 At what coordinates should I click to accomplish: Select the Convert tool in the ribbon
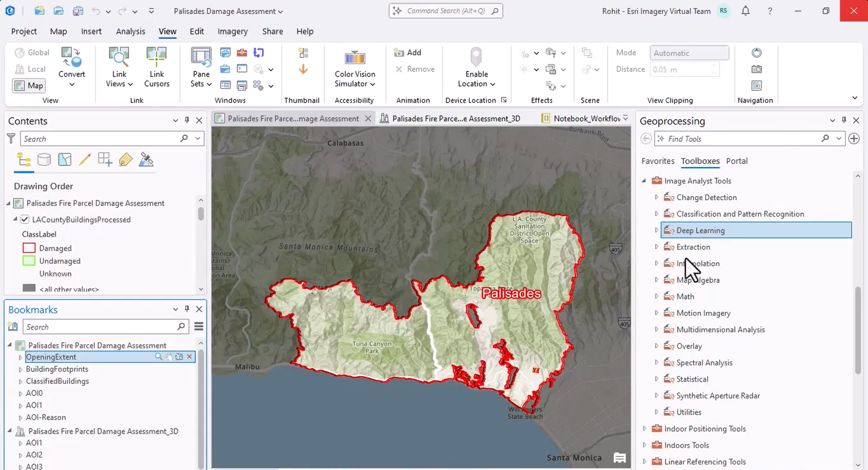click(71, 66)
